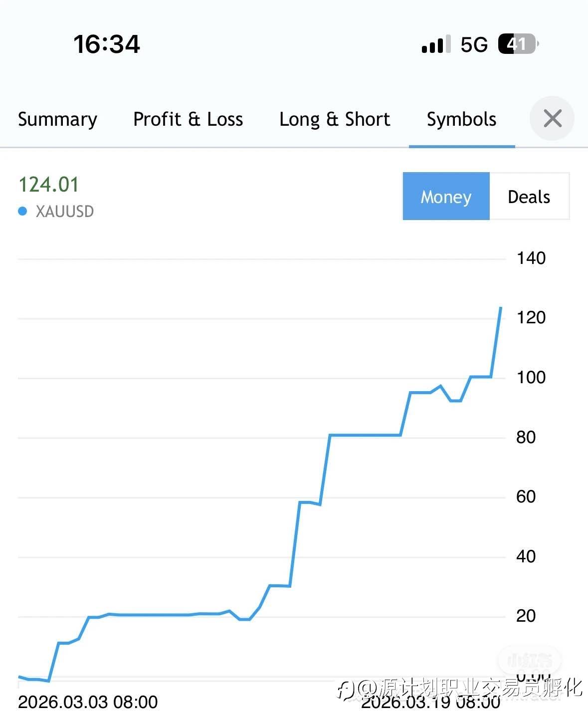Go to the Long & Short tab
Image resolution: width=588 pixels, height=721 pixels.
[335, 119]
